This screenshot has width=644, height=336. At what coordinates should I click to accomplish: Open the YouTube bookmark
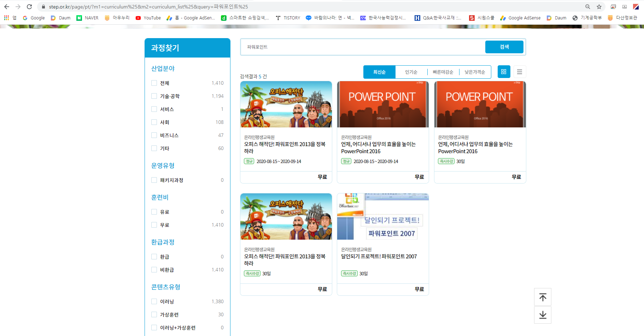148,18
